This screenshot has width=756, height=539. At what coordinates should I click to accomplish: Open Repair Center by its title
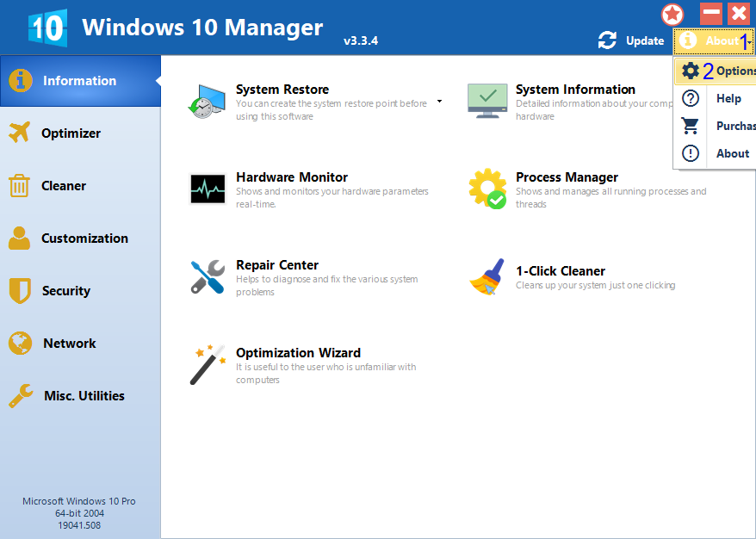277,264
